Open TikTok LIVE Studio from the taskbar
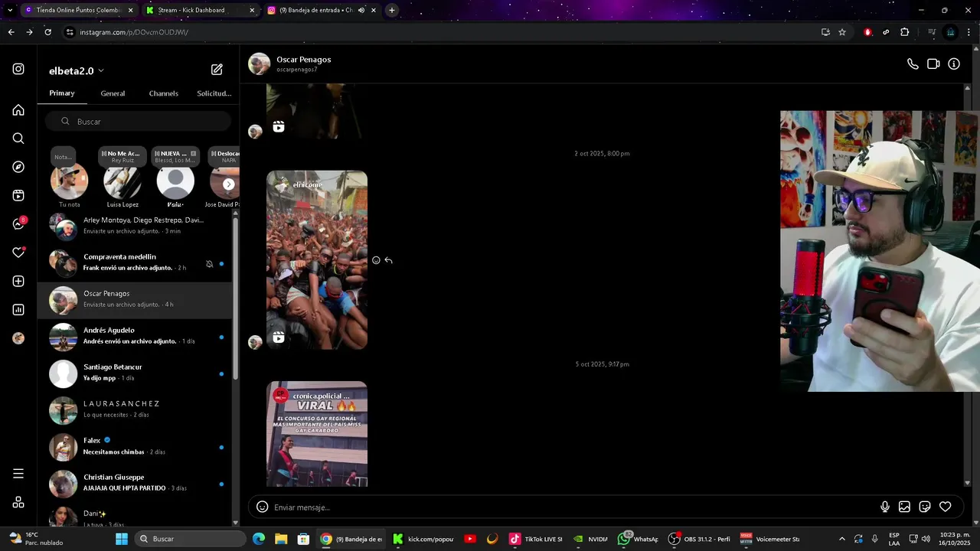The image size is (980, 551). click(536, 539)
